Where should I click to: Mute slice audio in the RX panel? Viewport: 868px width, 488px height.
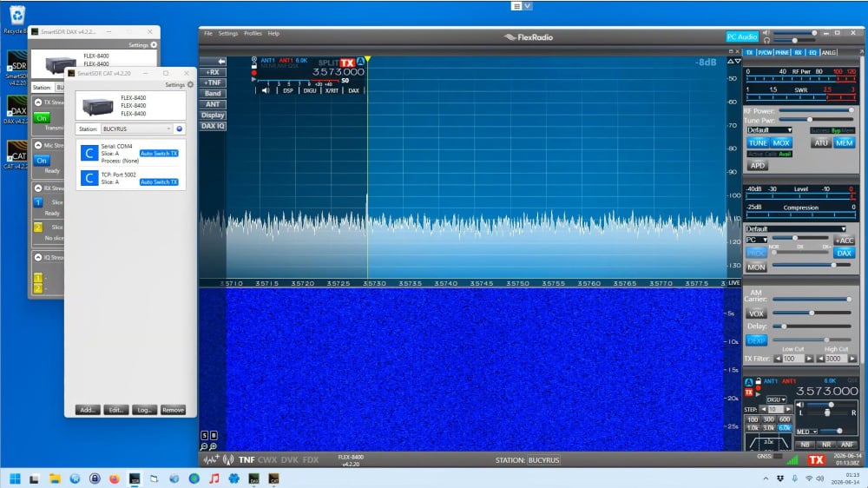click(x=800, y=405)
